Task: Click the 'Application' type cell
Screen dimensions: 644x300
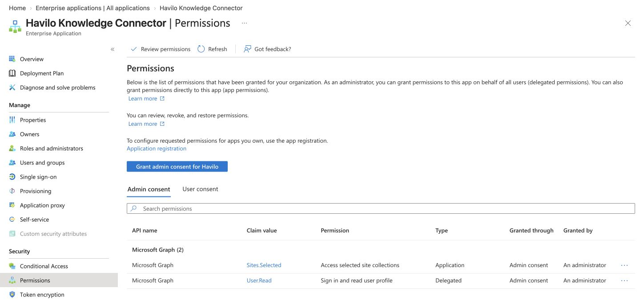Action: (450, 265)
